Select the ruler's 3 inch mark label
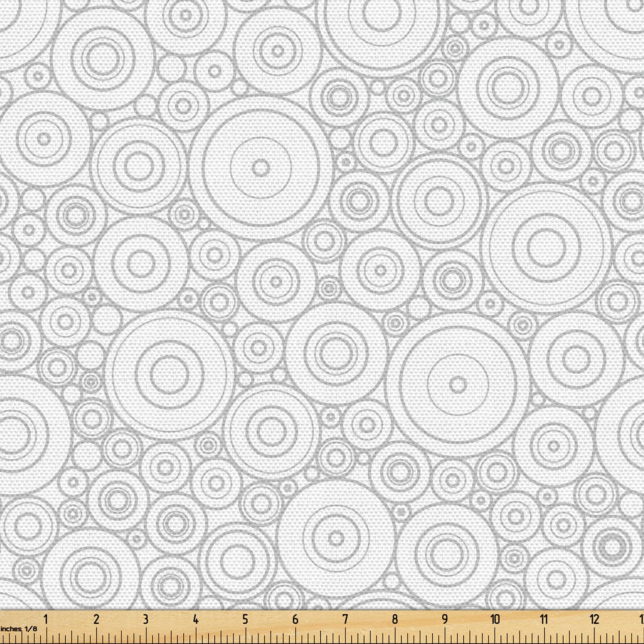 146,619
